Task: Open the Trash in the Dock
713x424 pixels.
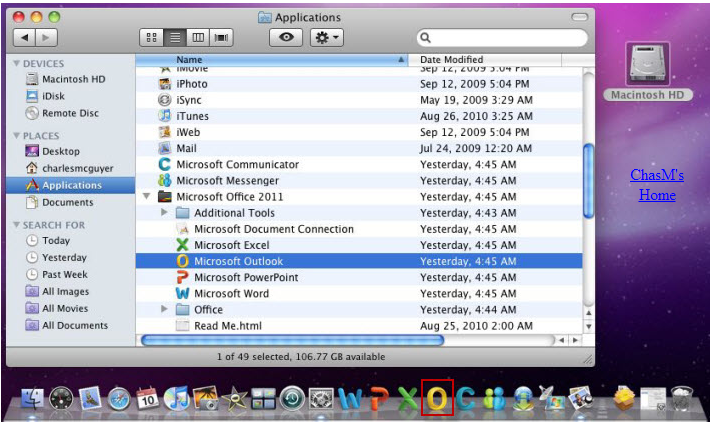Action: [682, 399]
